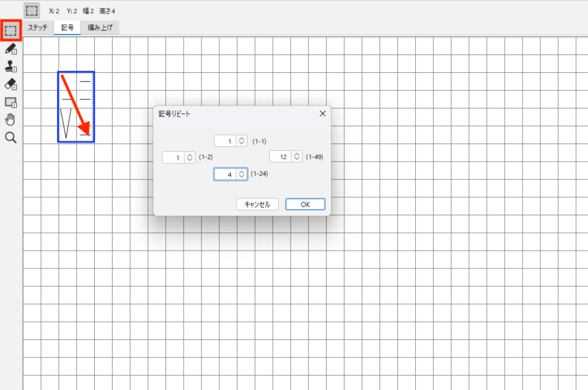
Task: Click the 幅2 width readout
Action: pos(88,11)
